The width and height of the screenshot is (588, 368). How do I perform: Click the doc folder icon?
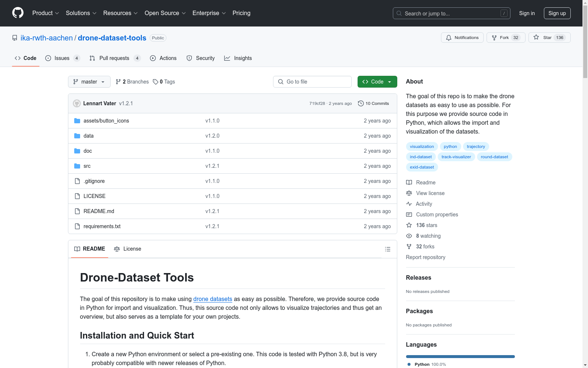(x=77, y=151)
